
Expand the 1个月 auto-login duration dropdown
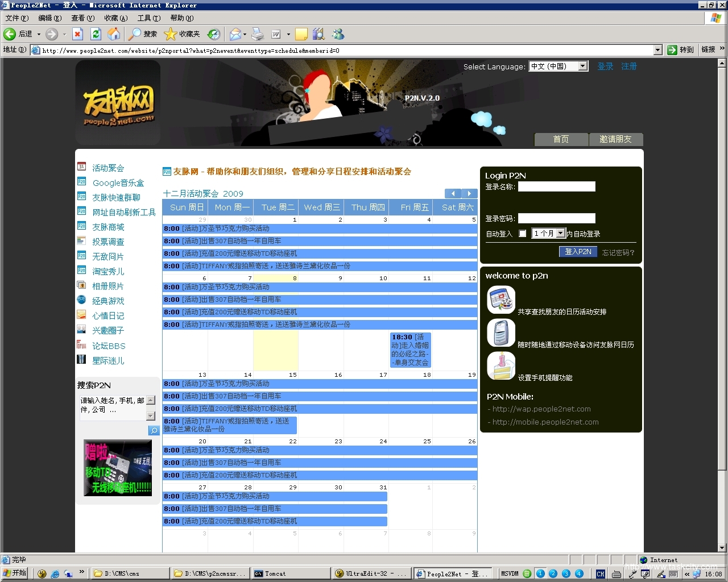[561, 233]
